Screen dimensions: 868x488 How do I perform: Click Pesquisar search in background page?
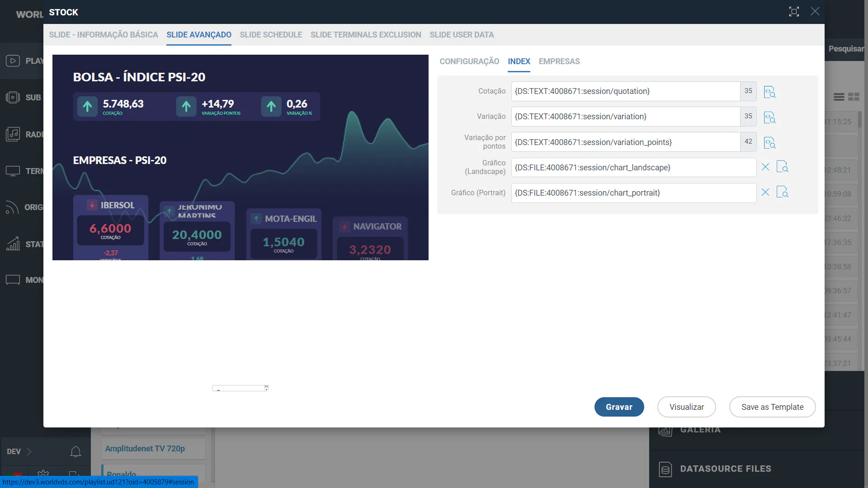[846, 49]
